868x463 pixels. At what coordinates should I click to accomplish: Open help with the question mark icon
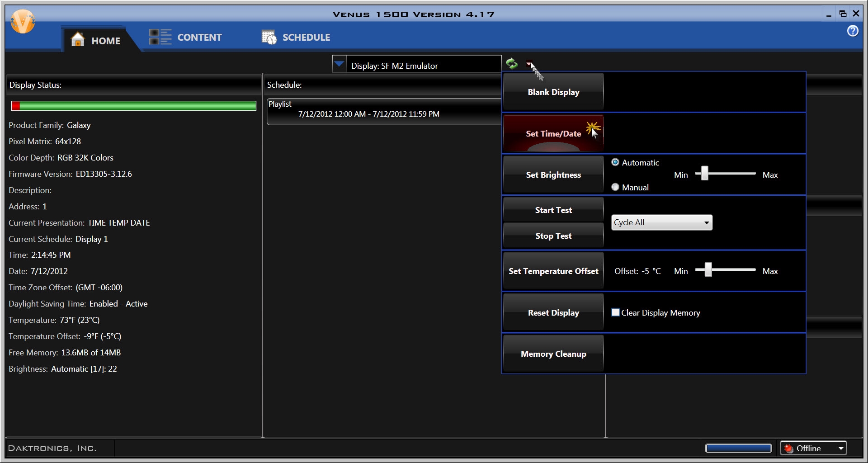click(x=853, y=31)
